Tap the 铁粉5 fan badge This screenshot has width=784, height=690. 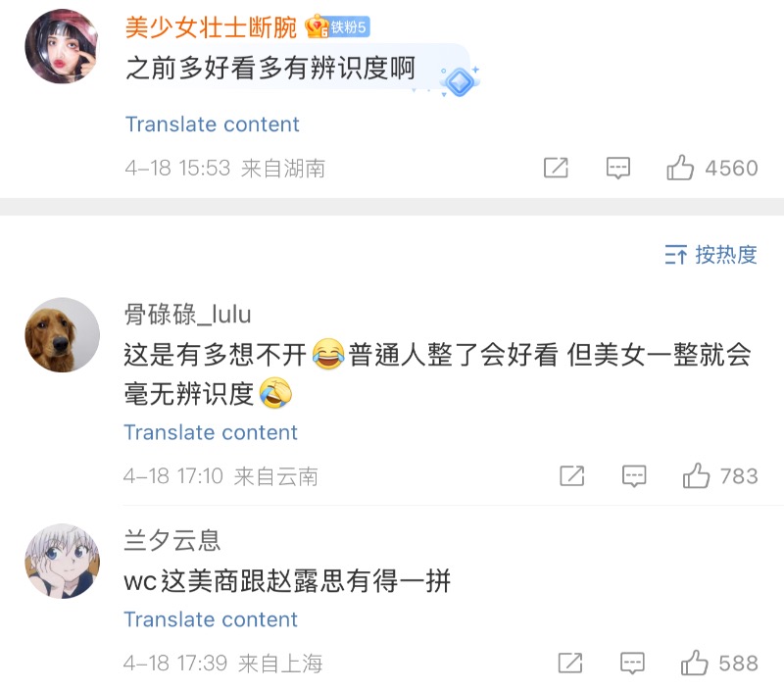(x=337, y=27)
